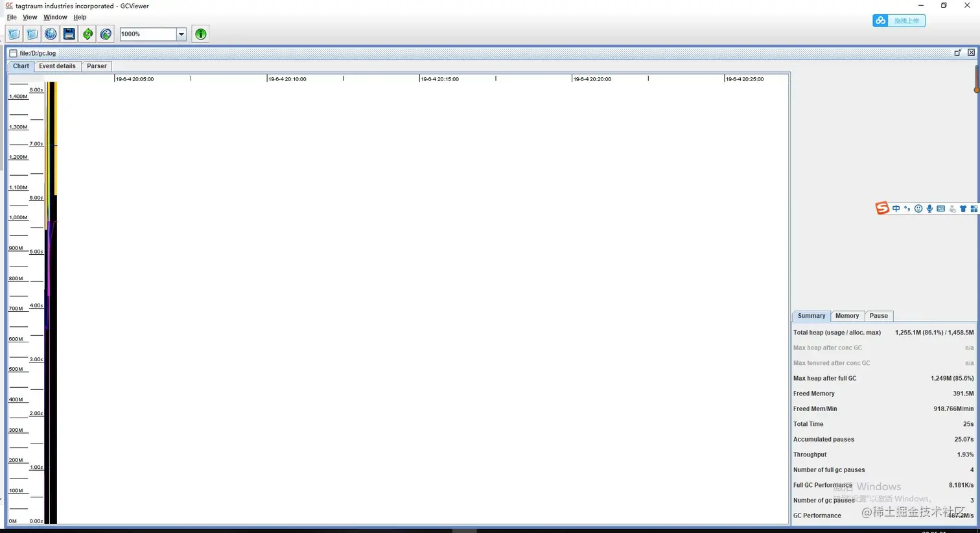Click the 918.766M/min value
Image resolution: width=980 pixels, height=533 pixels.
click(x=953, y=409)
